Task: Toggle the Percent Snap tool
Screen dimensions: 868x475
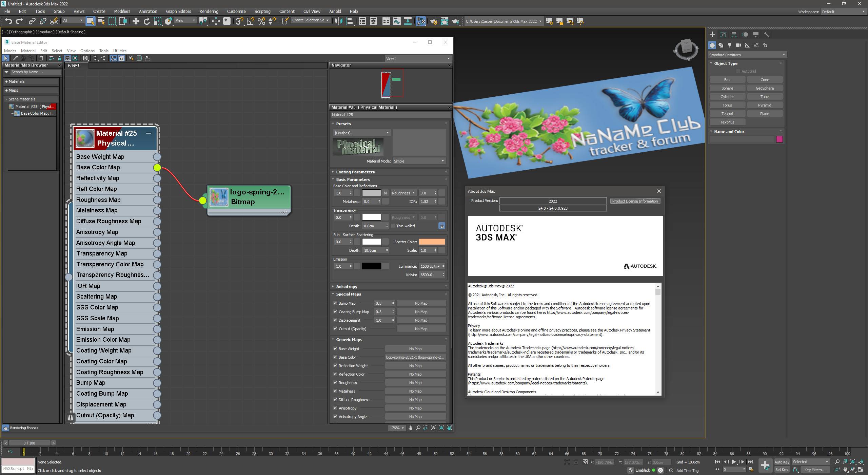Action: point(261,21)
